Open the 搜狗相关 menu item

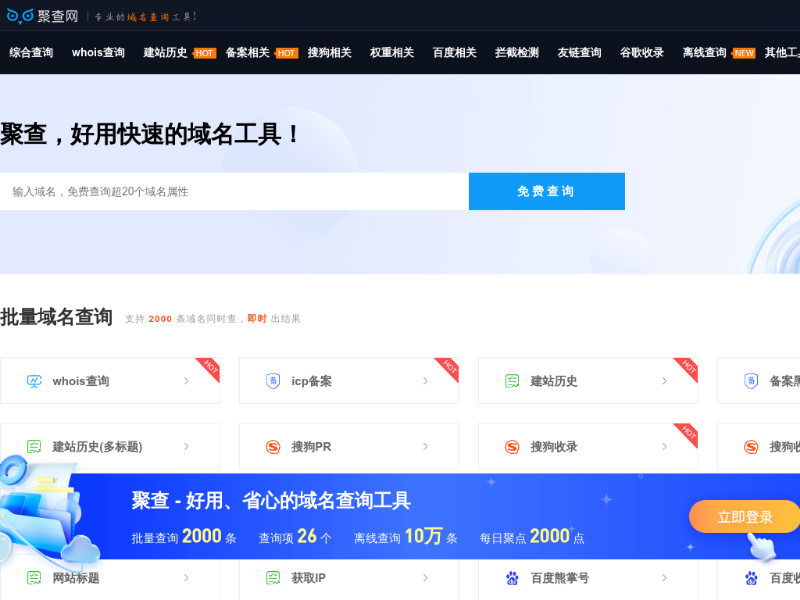(330, 53)
